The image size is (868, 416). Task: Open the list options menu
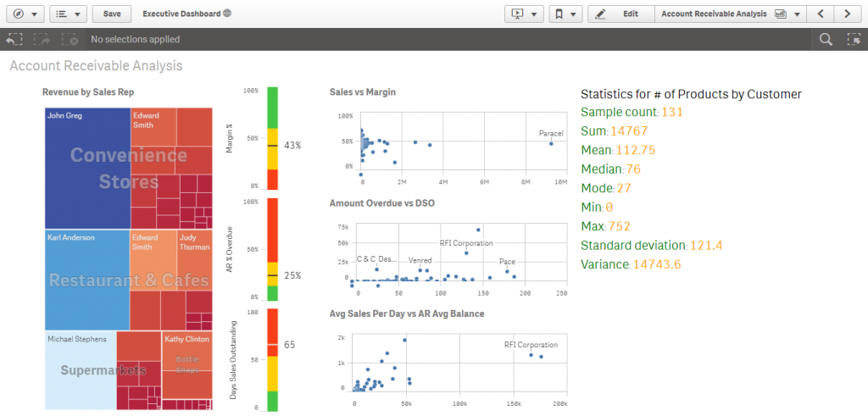68,14
